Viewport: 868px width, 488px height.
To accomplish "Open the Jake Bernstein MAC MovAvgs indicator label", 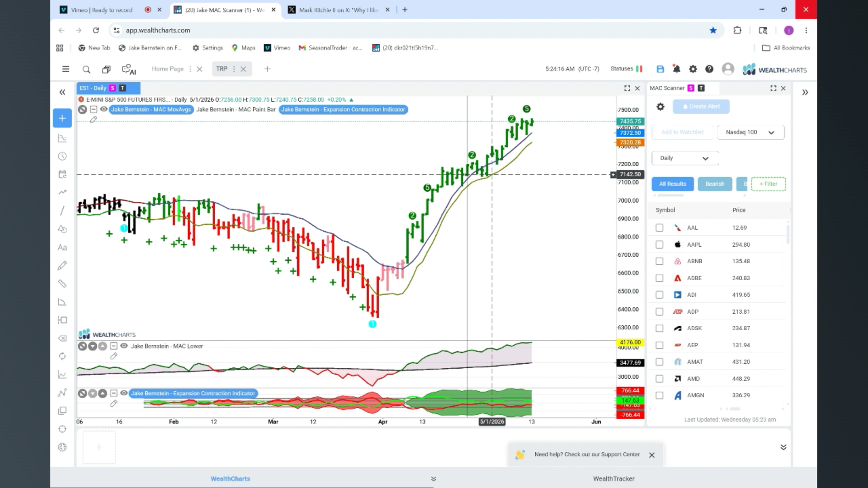I will click(x=151, y=109).
